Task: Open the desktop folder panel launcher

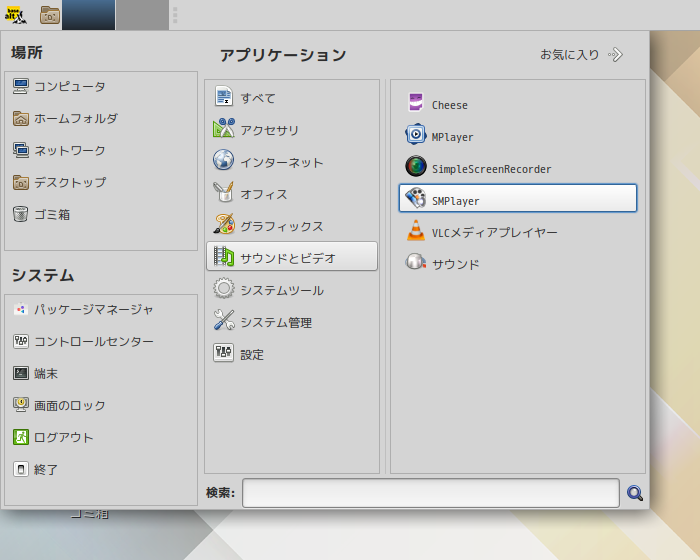Action: coord(50,15)
